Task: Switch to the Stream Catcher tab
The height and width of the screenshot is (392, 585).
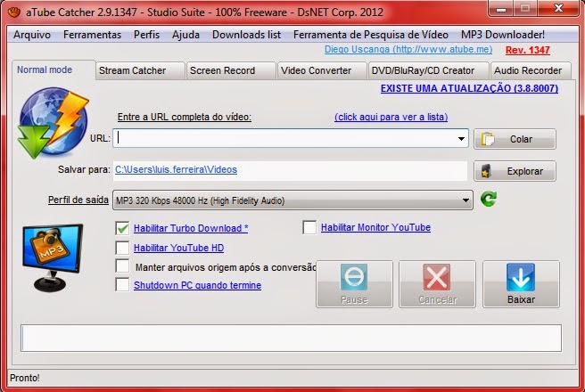Action: click(x=140, y=70)
